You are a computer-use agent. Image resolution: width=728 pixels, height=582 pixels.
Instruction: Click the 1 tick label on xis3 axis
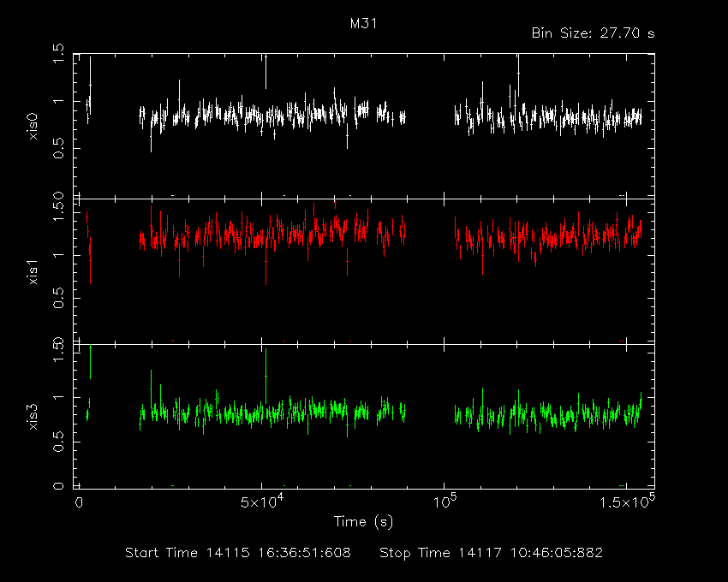point(58,398)
